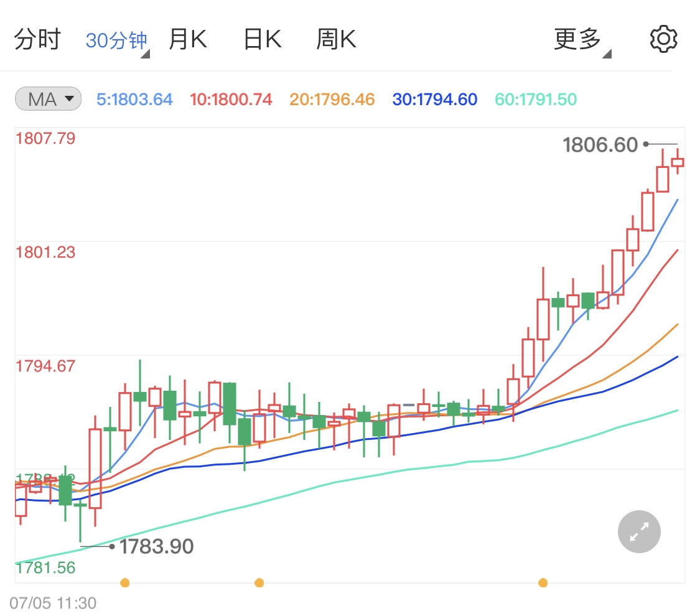The image size is (700, 616).
Task: Open the 30分钟 interval dropdown
Action: (118, 41)
